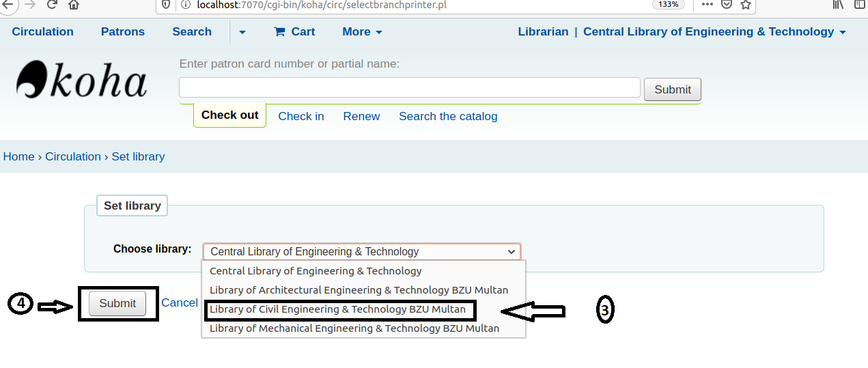This screenshot has height=368, width=868.
Task: Click the 133% zoom level indicator
Action: [669, 4]
